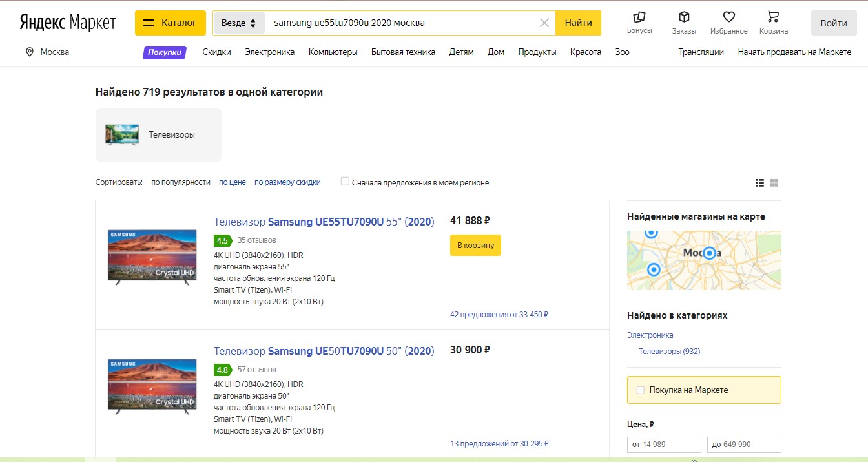Screen dimensions: 868x462
Task: Sort results by популярности
Action: point(181,182)
